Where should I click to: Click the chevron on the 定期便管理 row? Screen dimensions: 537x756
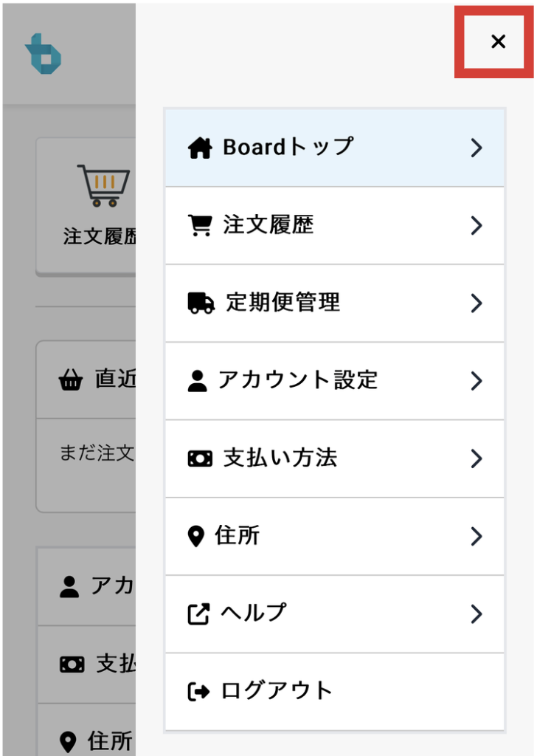(477, 303)
